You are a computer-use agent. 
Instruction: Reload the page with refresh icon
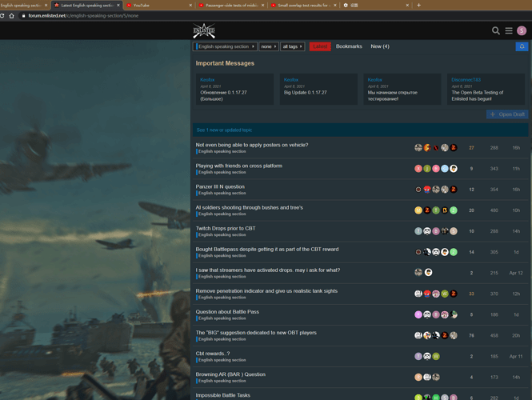coord(2,16)
